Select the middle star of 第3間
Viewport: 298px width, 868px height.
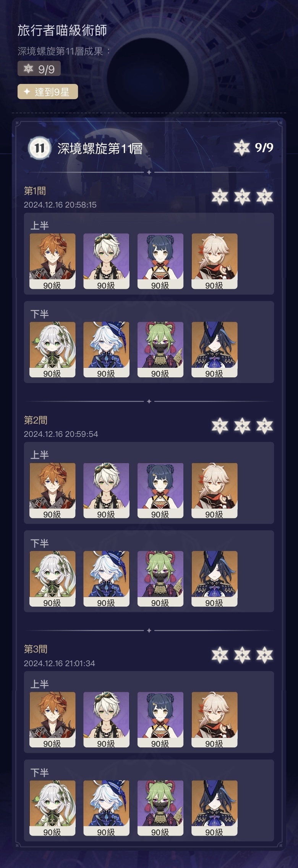pos(242,655)
